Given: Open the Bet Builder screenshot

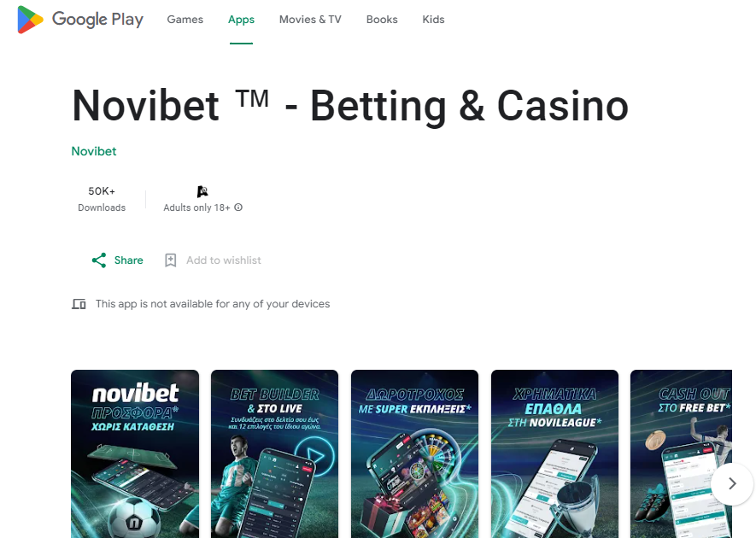Looking at the screenshot, I should click(275, 453).
